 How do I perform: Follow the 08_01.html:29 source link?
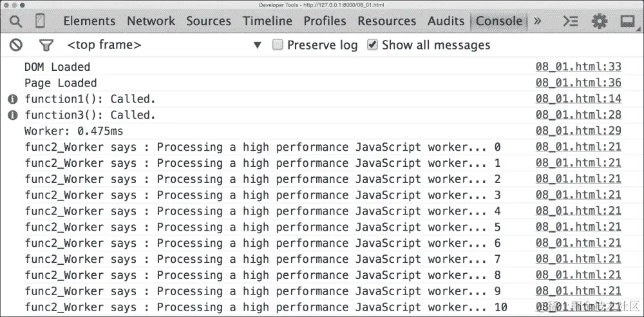[578, 131]
